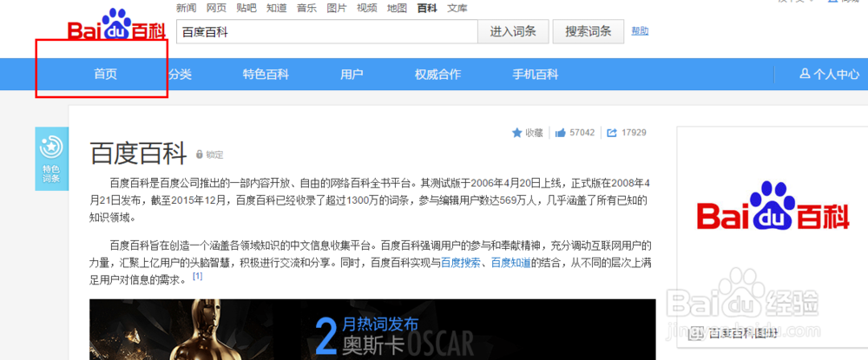
Task: Go to 音乐 in the top links
Action: pyautogui.click(x=306, y=8)
